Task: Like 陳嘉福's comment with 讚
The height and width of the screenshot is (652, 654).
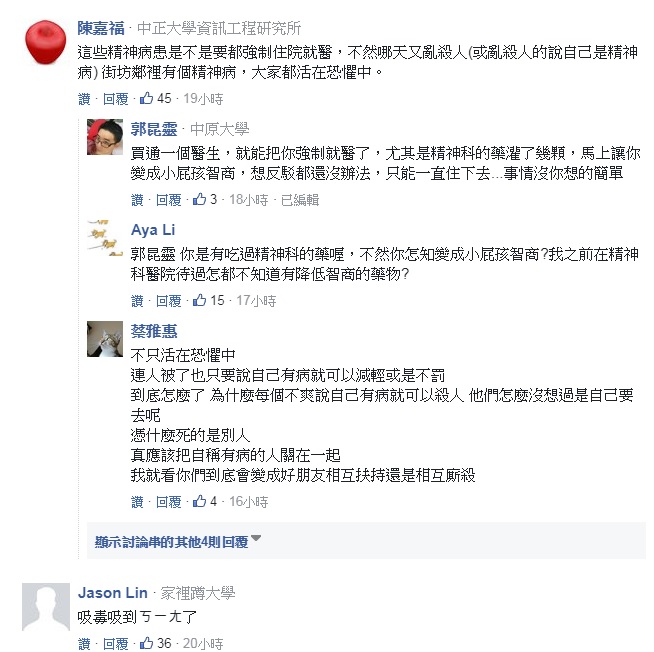Action: [x=84, y=99]
